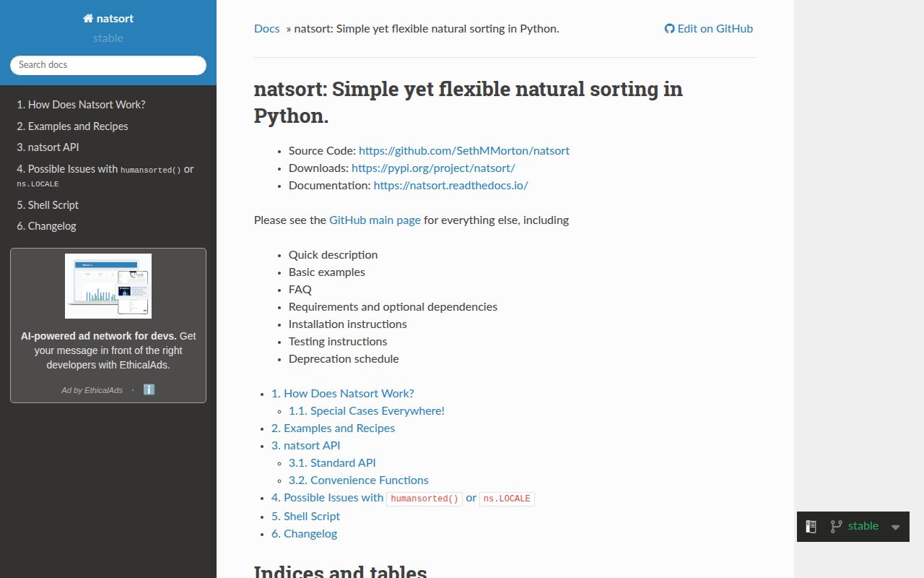Viewport: 924px width, 578px height.
Task: Open contents link 3. natsort API
Action: [306, 446]
